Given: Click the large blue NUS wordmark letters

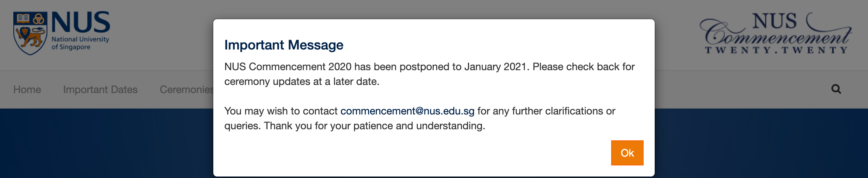Looking at the screenshot, I should [x=80, y=22].
